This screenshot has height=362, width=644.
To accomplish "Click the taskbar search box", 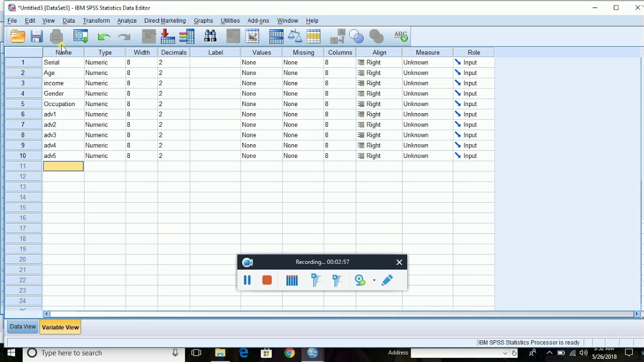I will click(x=104, y=353).
